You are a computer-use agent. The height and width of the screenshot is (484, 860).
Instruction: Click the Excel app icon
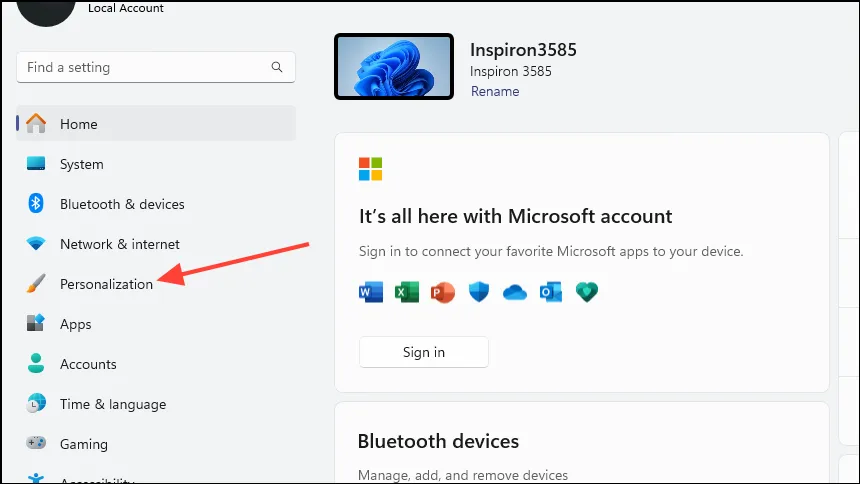click(406, 292)
